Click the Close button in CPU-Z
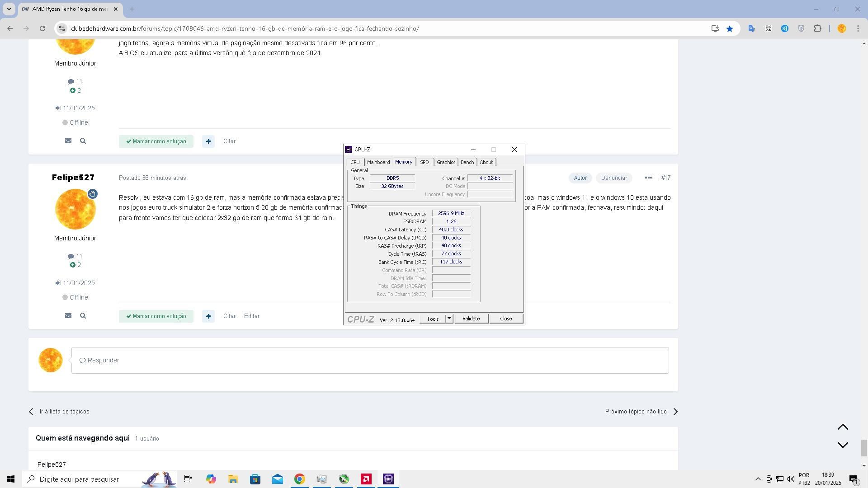The height and width of the screenshot is (488, 868). (x=506, y=319)
